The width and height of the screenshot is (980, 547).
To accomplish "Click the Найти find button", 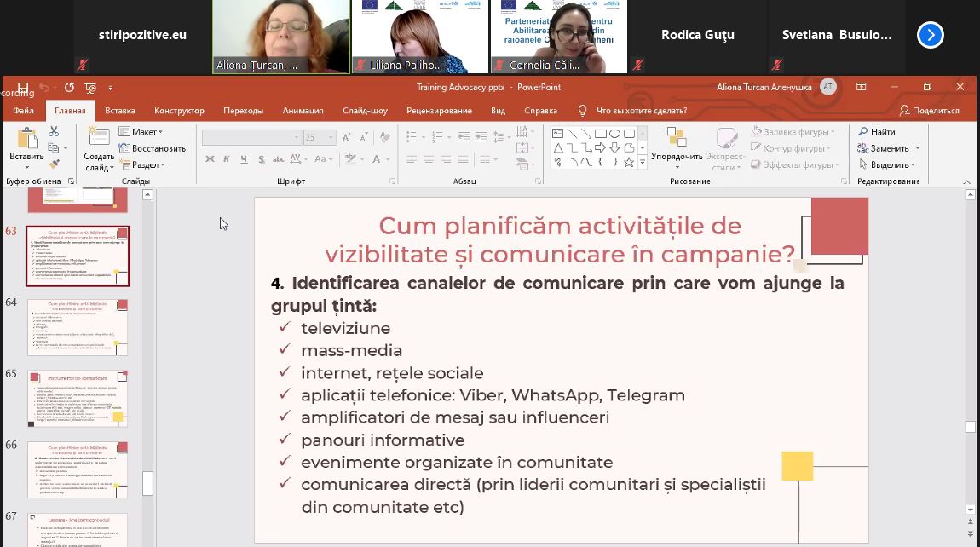I will (x=877, y=132).
